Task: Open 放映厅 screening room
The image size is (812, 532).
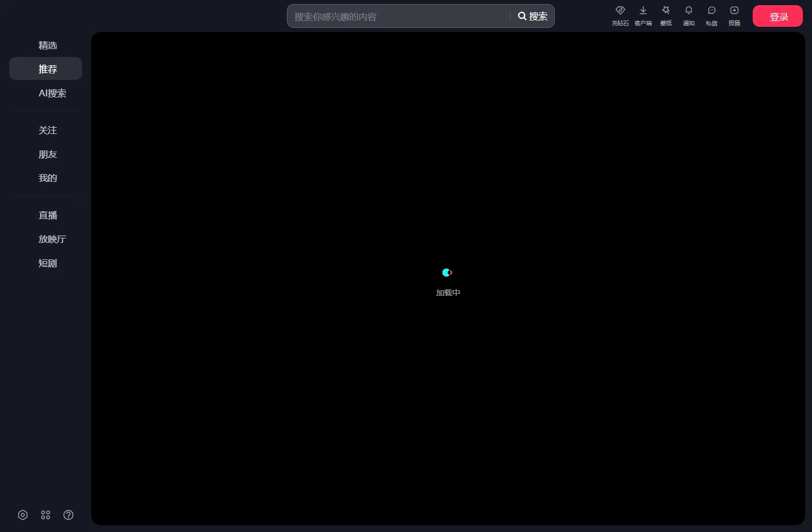Action: (x=46, y=239)
